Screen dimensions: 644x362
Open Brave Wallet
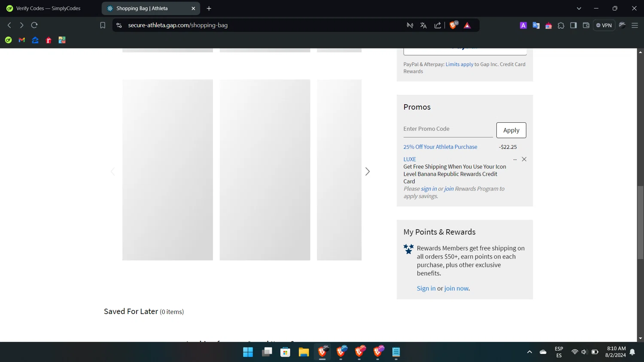586,25
